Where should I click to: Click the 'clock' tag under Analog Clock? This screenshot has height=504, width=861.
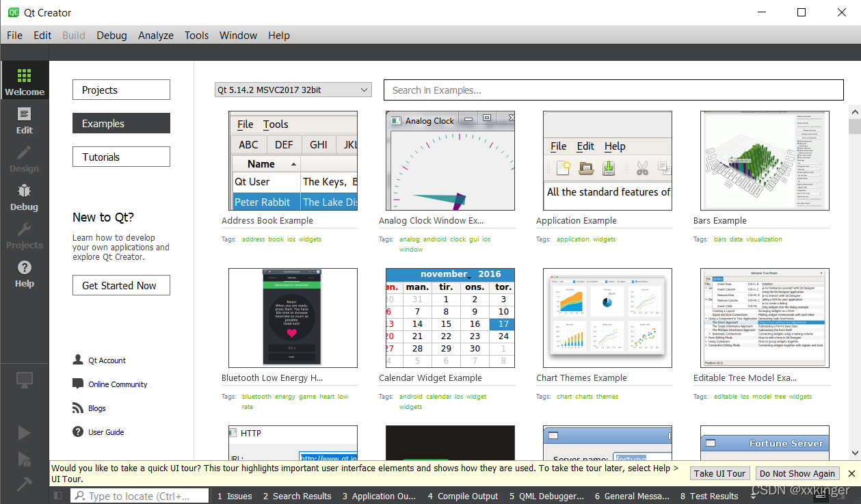(458, 239)
